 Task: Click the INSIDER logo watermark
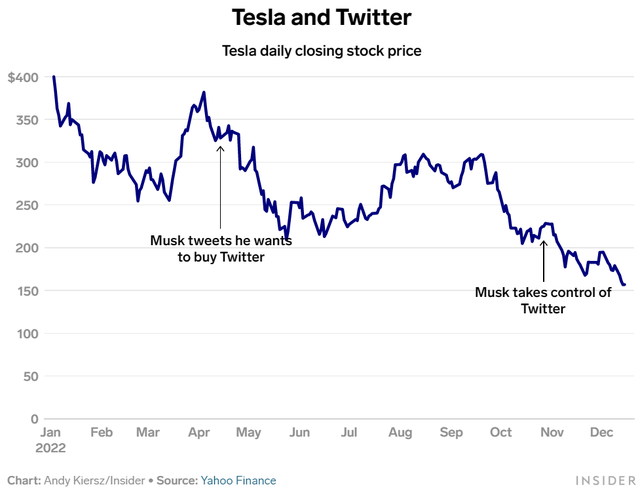point(606,480)
